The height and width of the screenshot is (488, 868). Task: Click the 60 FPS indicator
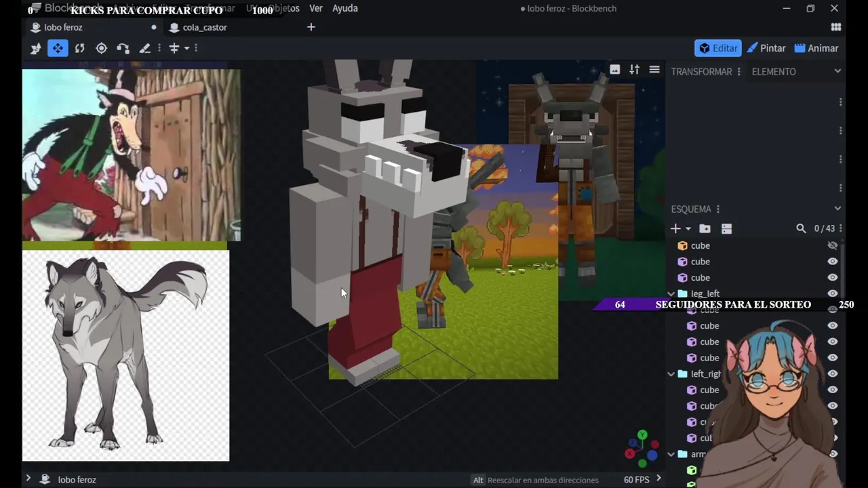(636, 480)
